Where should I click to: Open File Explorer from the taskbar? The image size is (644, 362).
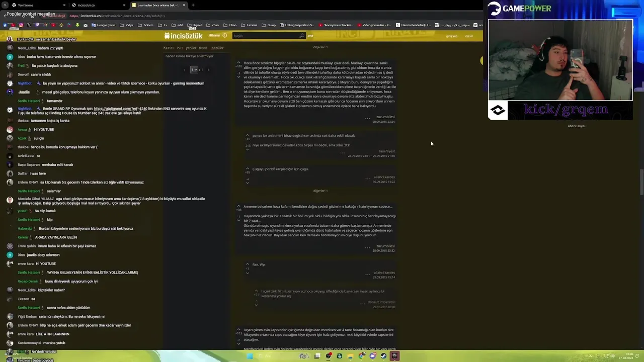click(x=350, y=356)
